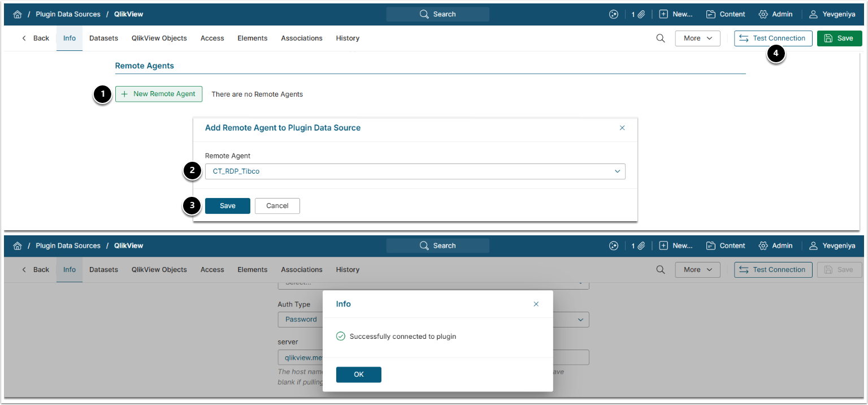Cancel the Add Remote Agent dialog
868x405 pixels.
tap(277, 206)
